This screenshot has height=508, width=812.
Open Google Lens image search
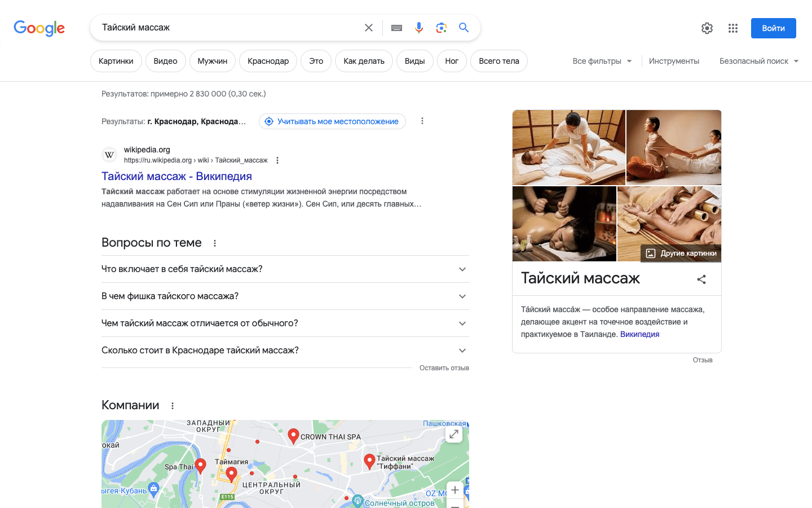[x=442, y=28]
